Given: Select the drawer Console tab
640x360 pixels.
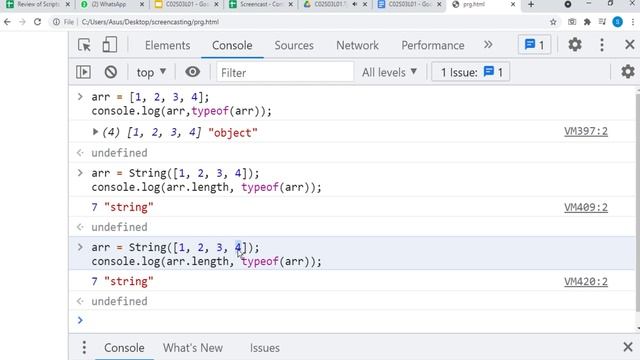Looking at the screenshot, I should click(124, 348).
